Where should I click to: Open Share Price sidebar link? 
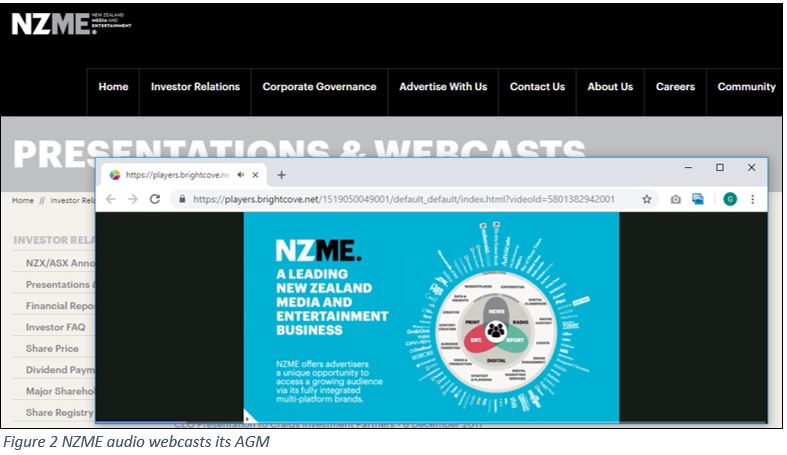tap(52, 348)
